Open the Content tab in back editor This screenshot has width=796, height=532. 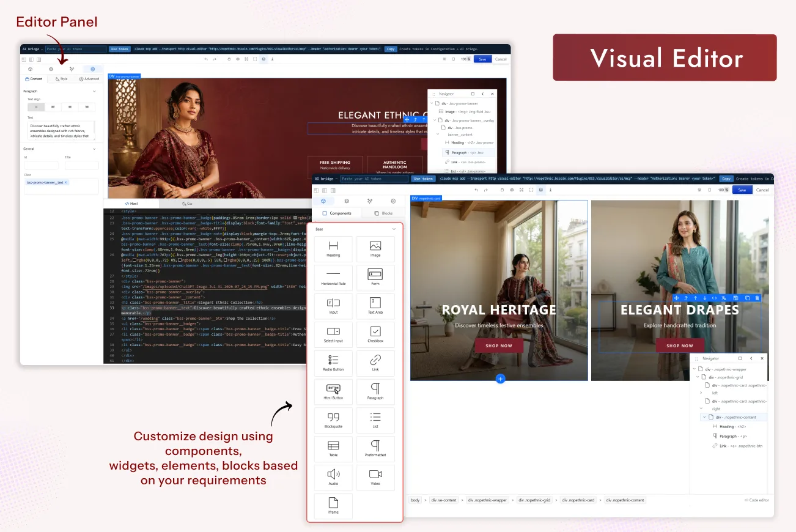(34, 79)
